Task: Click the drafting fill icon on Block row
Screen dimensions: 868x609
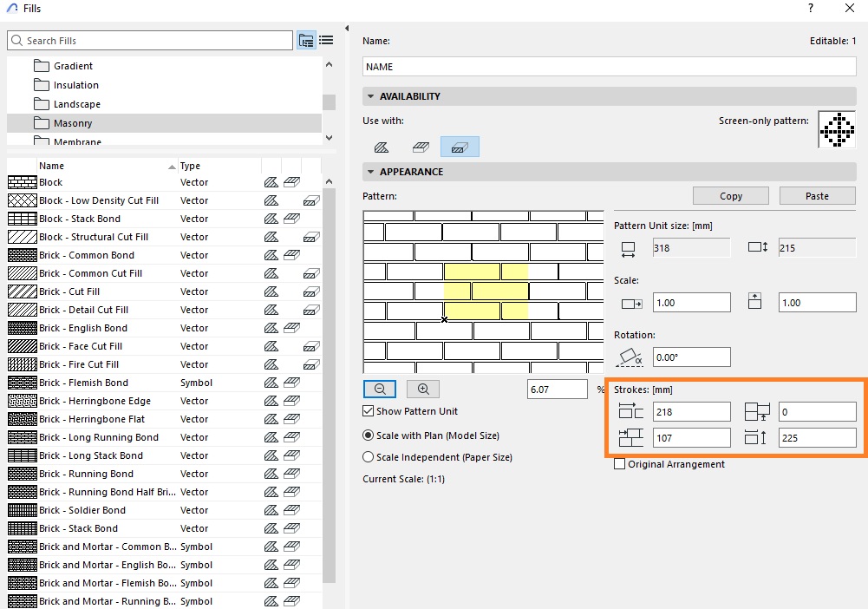Action: pyautogui.click(x=270, y=182)
